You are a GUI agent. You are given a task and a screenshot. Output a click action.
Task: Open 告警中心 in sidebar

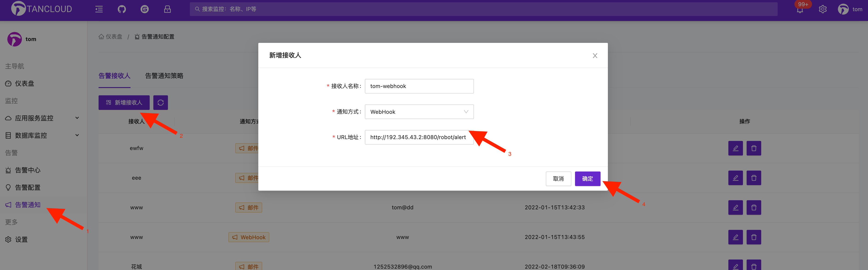(28, 170)
